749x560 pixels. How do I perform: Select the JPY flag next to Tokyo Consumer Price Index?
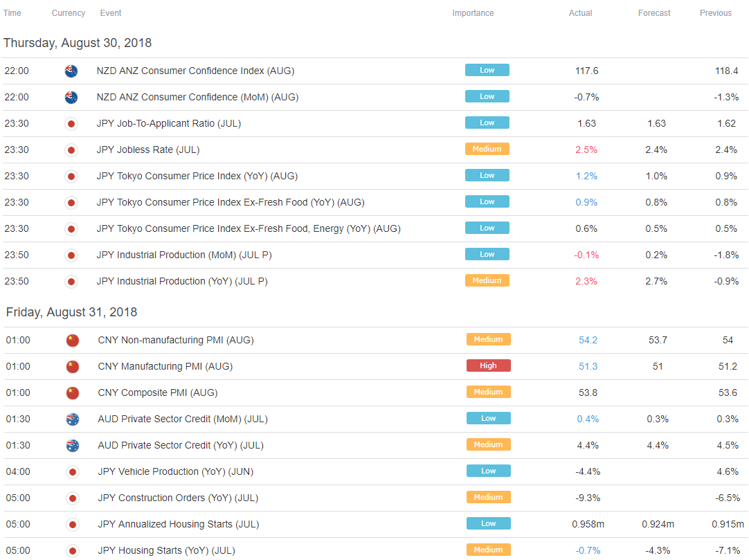click(71, 176)
